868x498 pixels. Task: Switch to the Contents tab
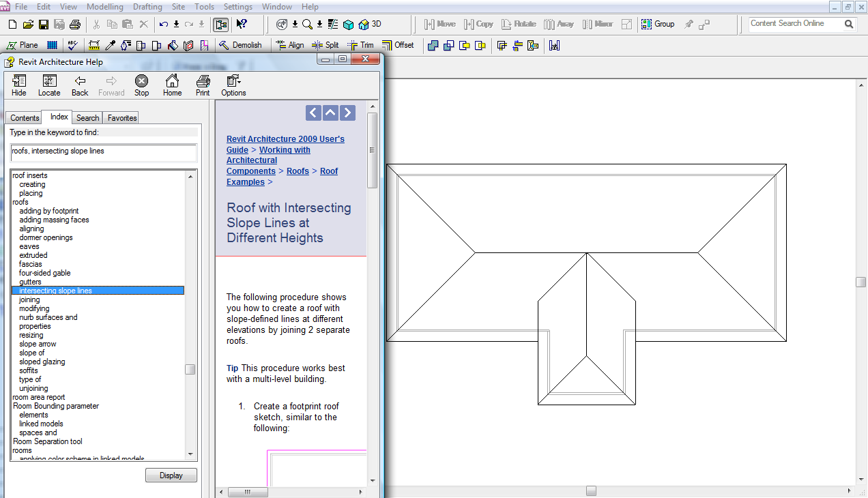pos(25,118)
